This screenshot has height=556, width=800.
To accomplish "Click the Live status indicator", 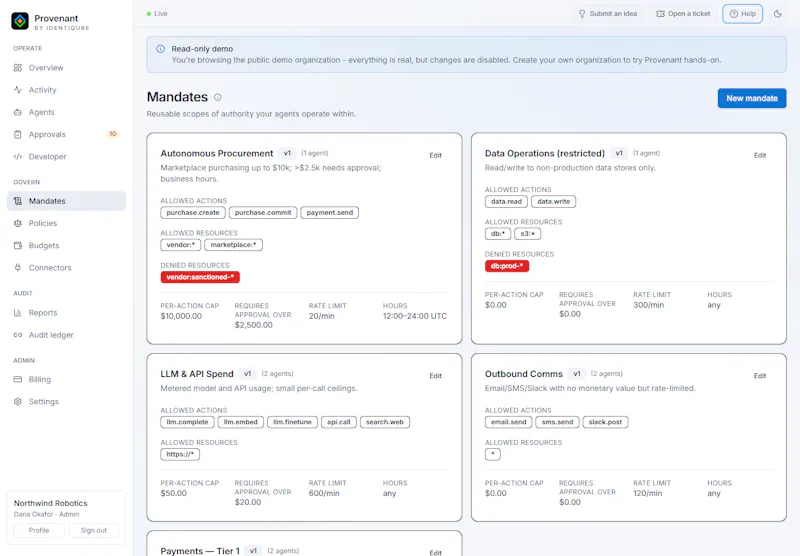I will 157,14.
